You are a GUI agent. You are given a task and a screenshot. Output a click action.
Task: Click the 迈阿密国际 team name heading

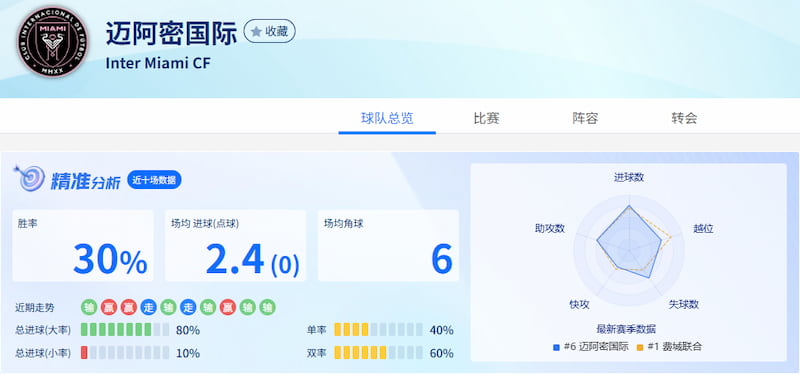pos(171,34)
